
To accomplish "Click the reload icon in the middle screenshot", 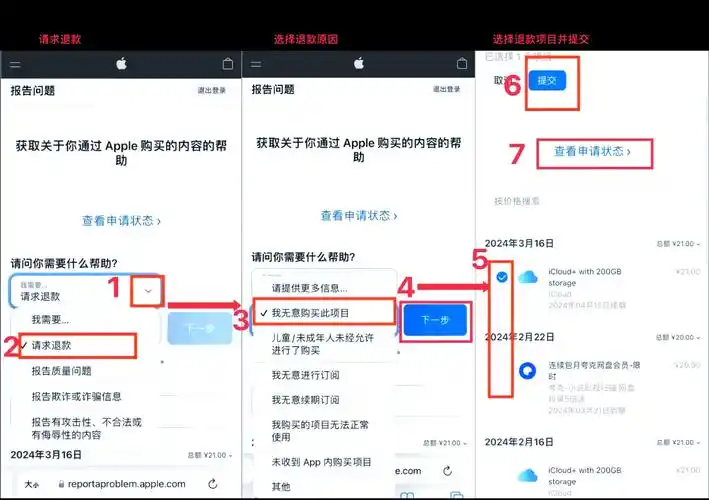I will (447, 471).
